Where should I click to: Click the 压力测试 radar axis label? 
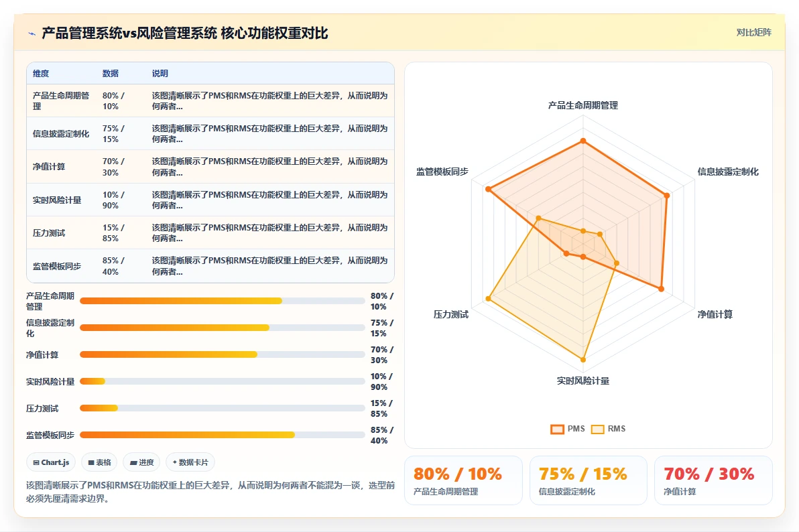pyautogui.click(x=451, y=314)
